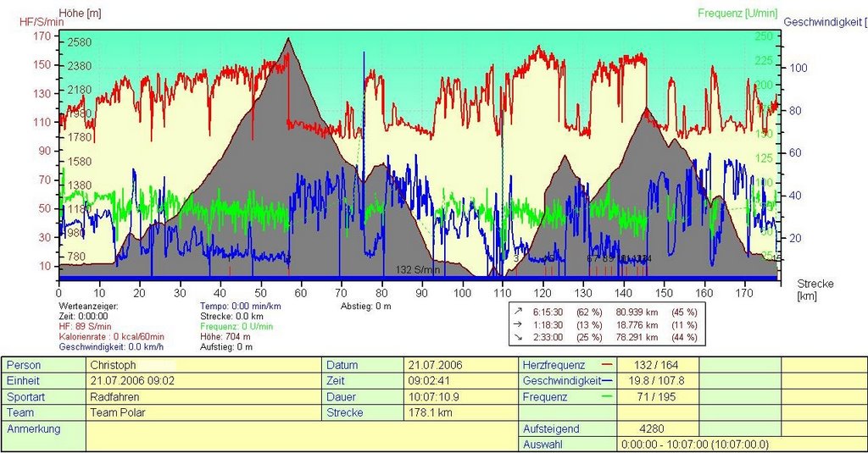The width and height of the screenshot is (868, 453).
Task: Click the flat distance '18.776 km'
Action: (637, 324)
